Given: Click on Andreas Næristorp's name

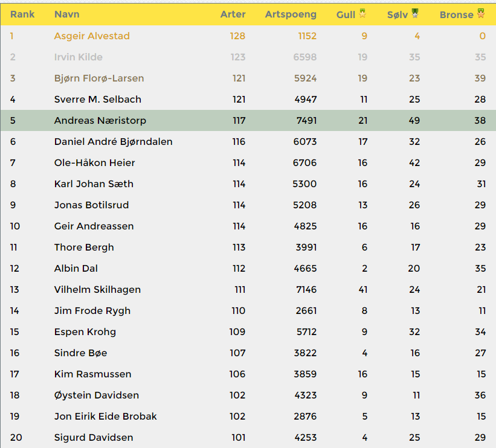Looking at the screenshot, I should [x=100, y=121].
